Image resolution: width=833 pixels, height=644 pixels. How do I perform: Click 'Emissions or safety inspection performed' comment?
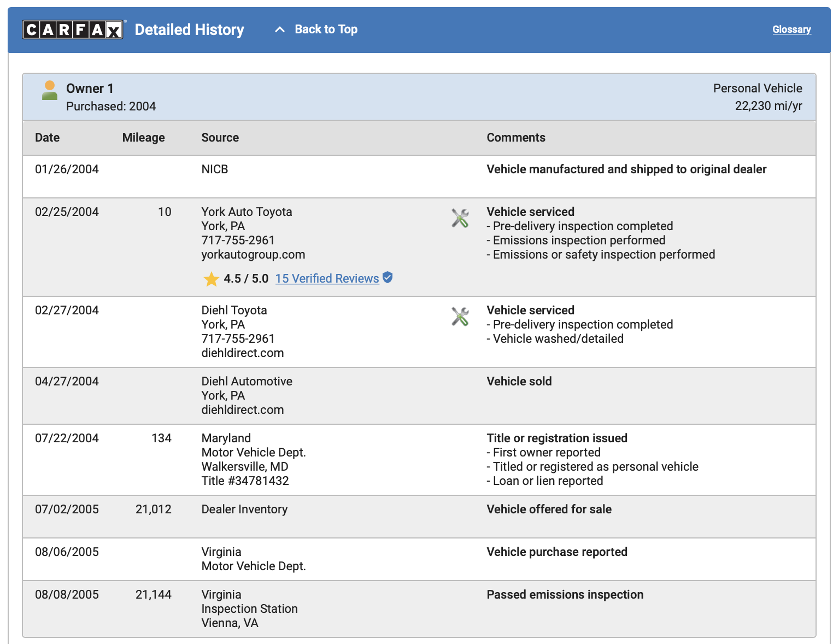pyautogui.click(x=601, y=255)
